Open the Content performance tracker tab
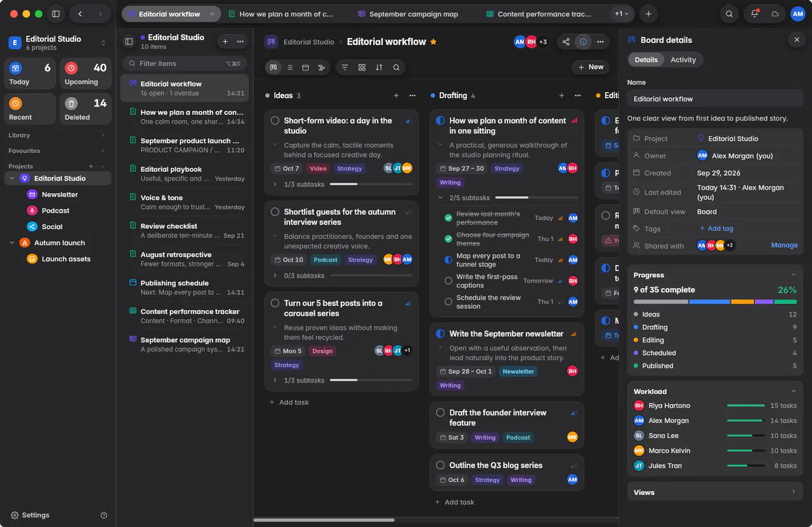Screen dimensions: 812x527 click(538, 14)
